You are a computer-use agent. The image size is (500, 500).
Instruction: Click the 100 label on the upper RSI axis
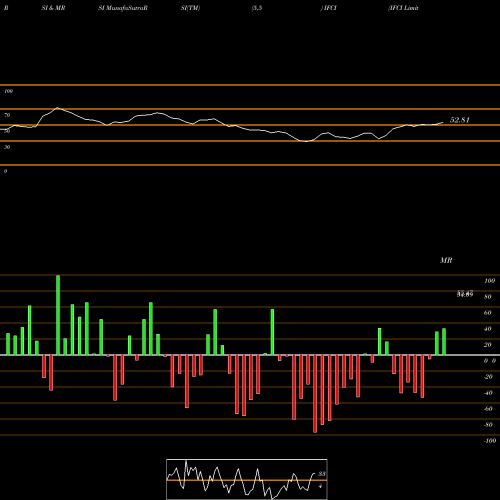[x=8, y=91]
